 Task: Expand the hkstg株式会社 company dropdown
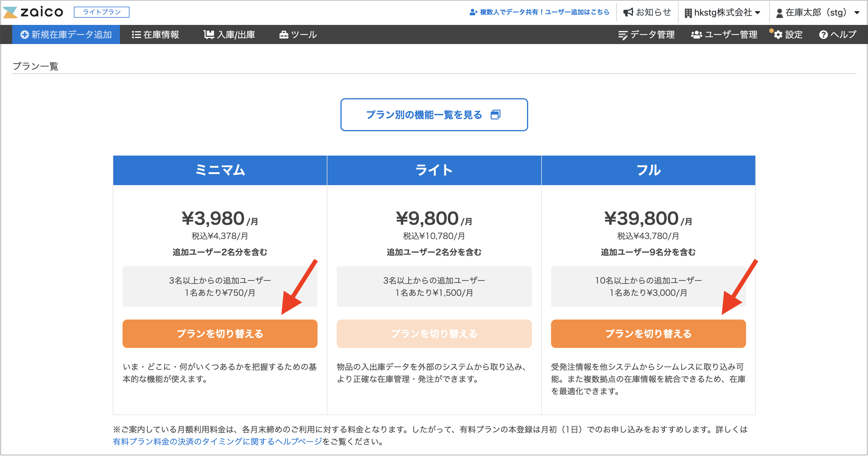(723, 12)
